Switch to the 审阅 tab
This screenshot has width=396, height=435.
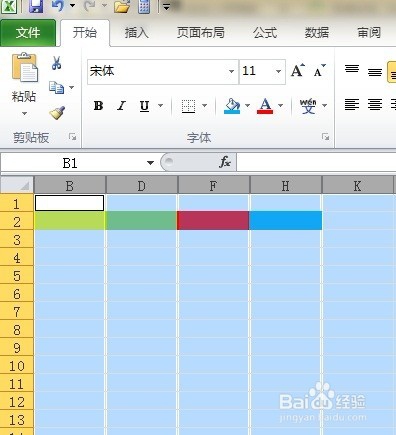click(x=369, y=33)
